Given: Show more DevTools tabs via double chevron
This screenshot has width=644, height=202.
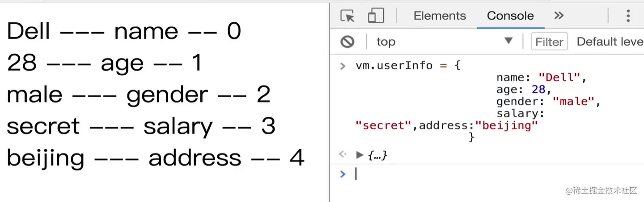Looking at the screenshot, I should (559, 16).
